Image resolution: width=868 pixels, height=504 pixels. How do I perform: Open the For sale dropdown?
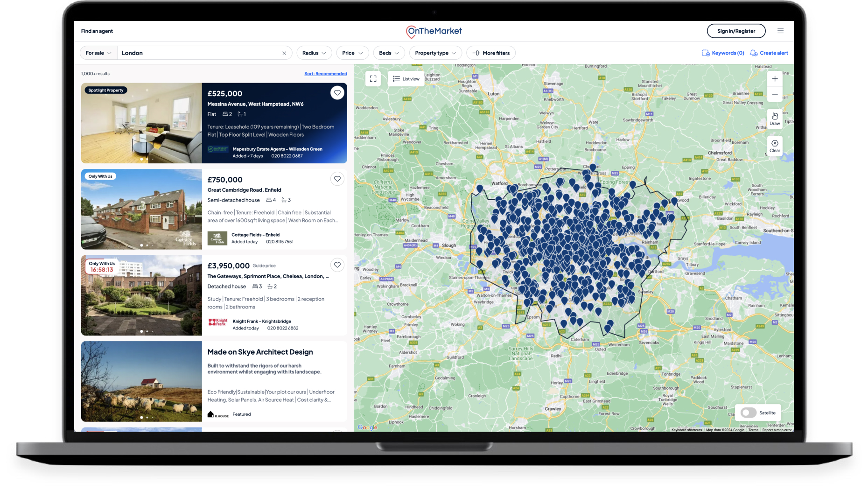(x=98, y=53)
